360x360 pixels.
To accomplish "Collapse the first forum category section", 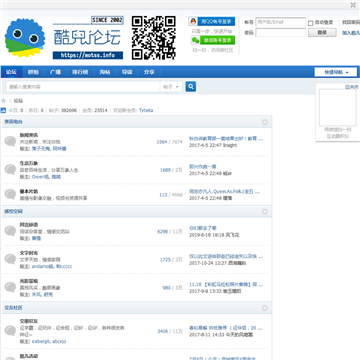I will point(265,122).
